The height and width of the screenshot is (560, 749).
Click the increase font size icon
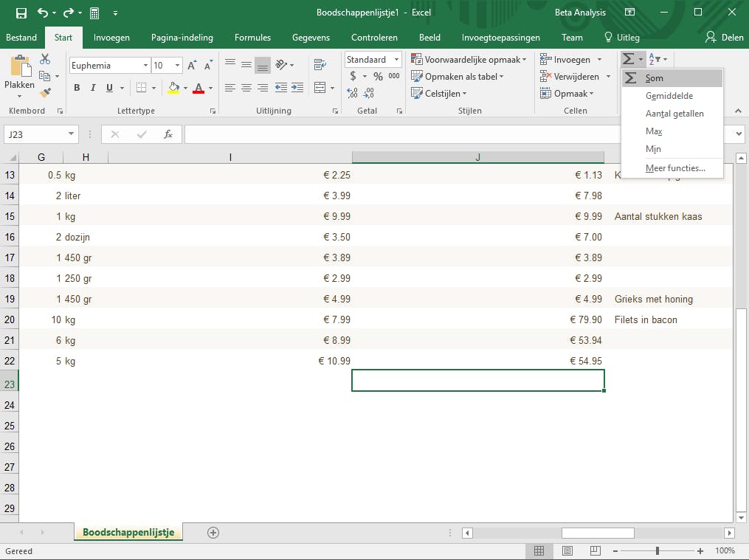pyautogui.click(x=192, y=66)
